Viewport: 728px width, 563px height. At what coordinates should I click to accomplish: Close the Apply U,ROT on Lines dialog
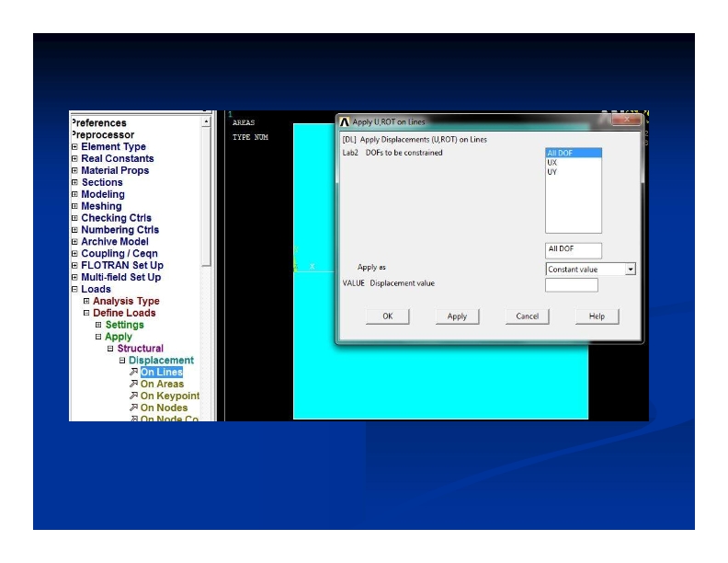(x=626, y=121)
